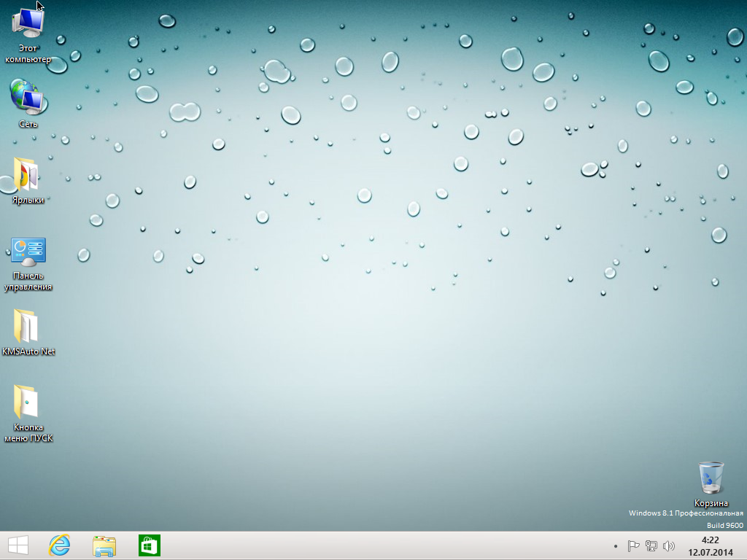Open File Explorer from the taskbar
The width and height of the screenshot is (747, 560).
(x=104, y=545)
